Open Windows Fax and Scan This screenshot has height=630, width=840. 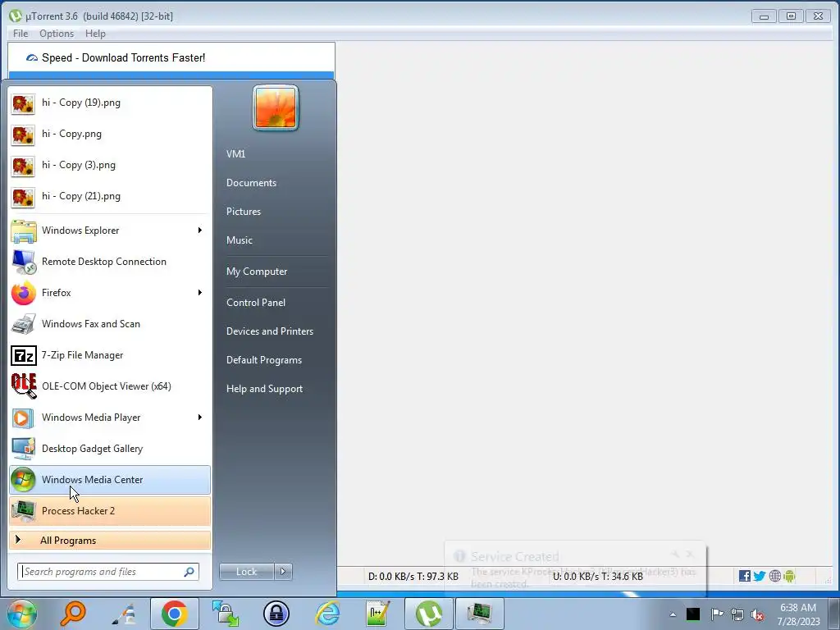(x=110, y=323)
